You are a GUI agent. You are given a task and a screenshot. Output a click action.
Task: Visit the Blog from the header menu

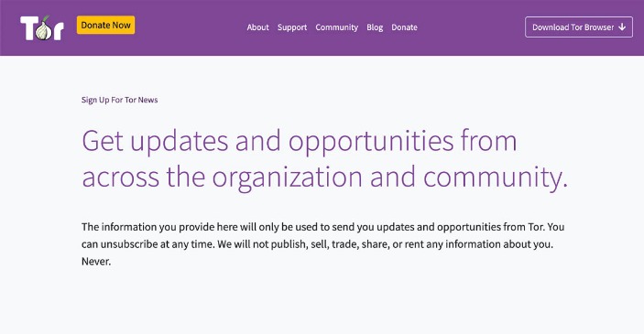pyautogui.click(x=375, y=27)
